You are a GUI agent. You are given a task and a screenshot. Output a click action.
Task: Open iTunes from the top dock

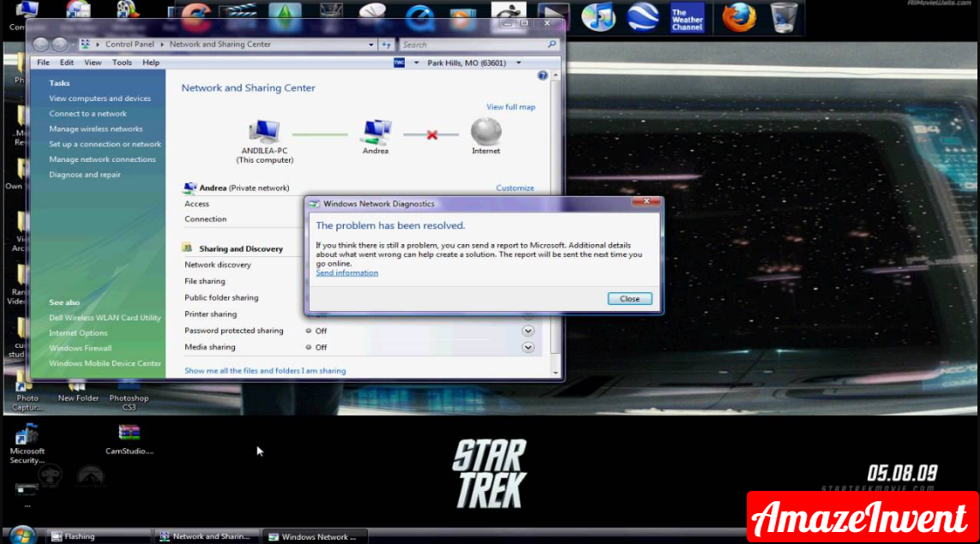click(598, 17)
